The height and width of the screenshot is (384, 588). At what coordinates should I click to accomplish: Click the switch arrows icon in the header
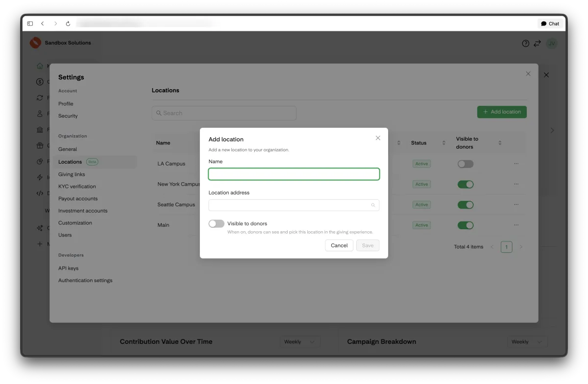[x=538, y=44]
